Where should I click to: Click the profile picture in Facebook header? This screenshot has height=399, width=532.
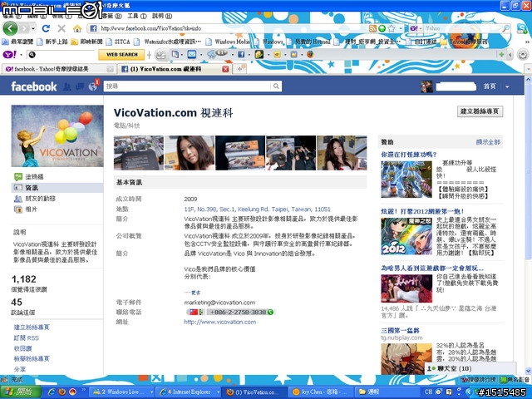[426, 86]
